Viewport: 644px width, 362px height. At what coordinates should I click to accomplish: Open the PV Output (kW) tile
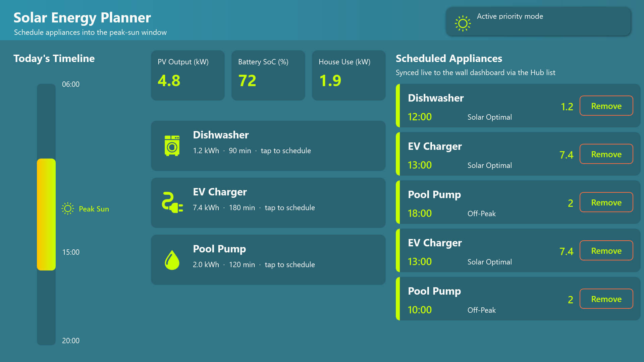[188, 75]
